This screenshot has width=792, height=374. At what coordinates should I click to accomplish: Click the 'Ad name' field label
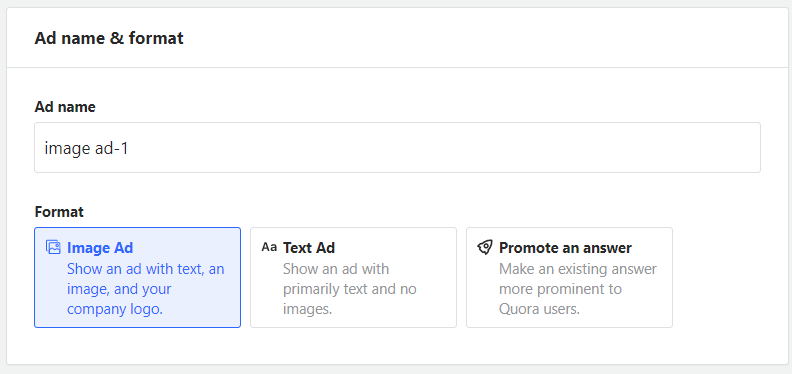tap(65, 107)
